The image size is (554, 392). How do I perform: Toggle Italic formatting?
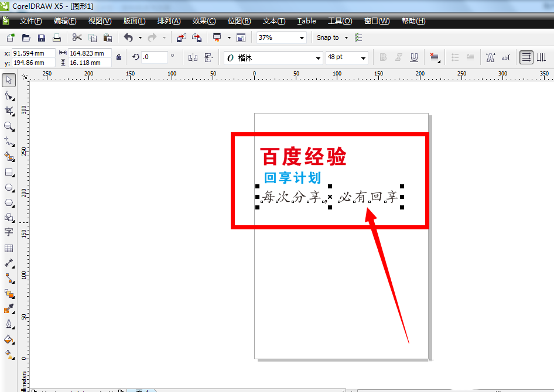(x=399, y=57)
